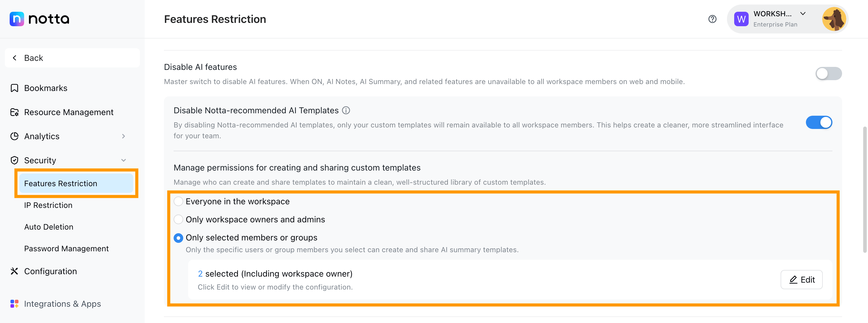The height and width of the screenshot is (323, 868).
Task: Click the WORKSH... workspace name
Action: (772, 14)
